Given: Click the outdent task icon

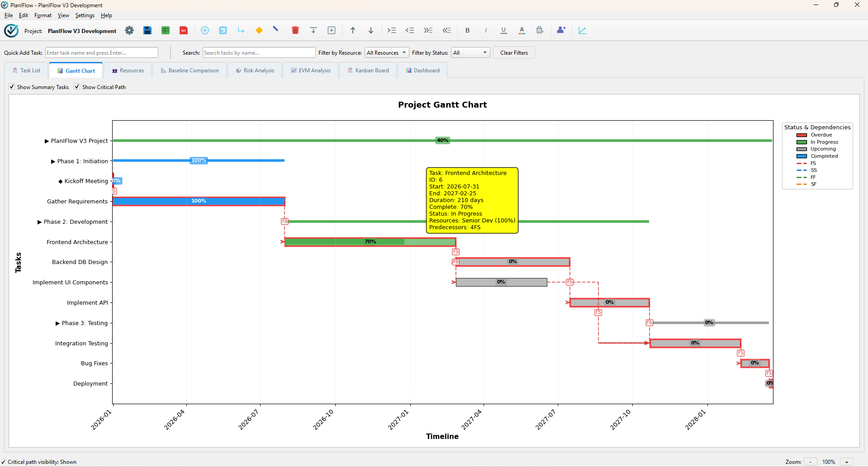Looking at the screenshot, I should (x=410, y=30).
